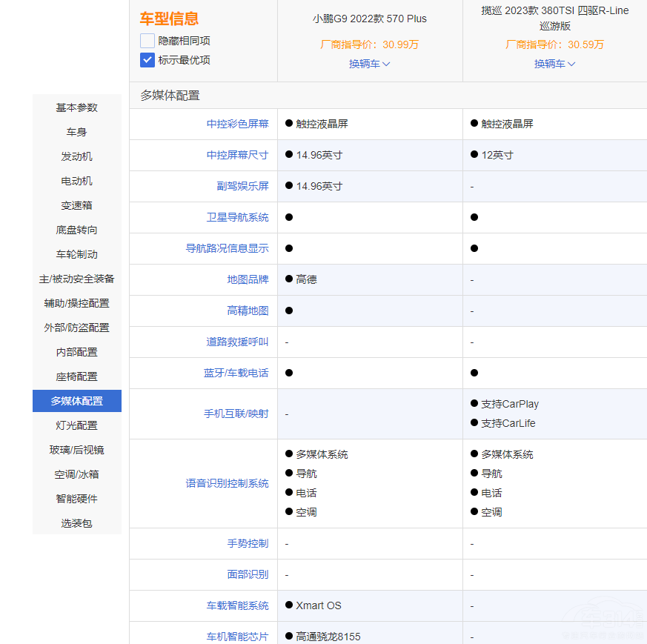Click 多媒体配置 highlighted sidebar tab
Screen dimensions: 647x644
point(76,401)
